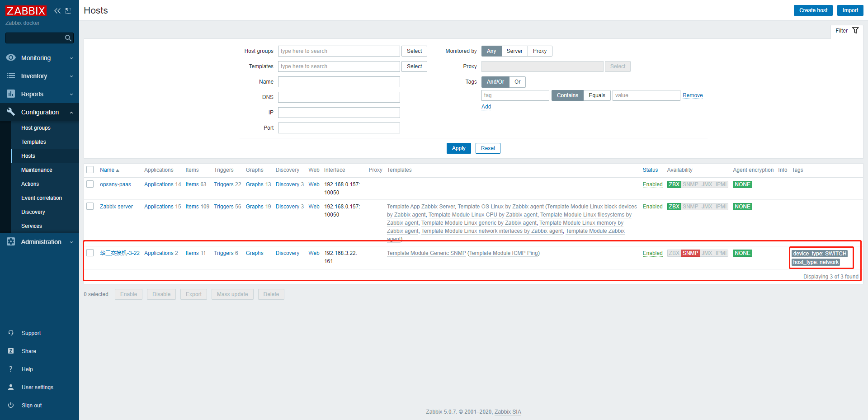This screenshot has width=868, height=420.
Task: Click the Import button
Action: point(850,10)
